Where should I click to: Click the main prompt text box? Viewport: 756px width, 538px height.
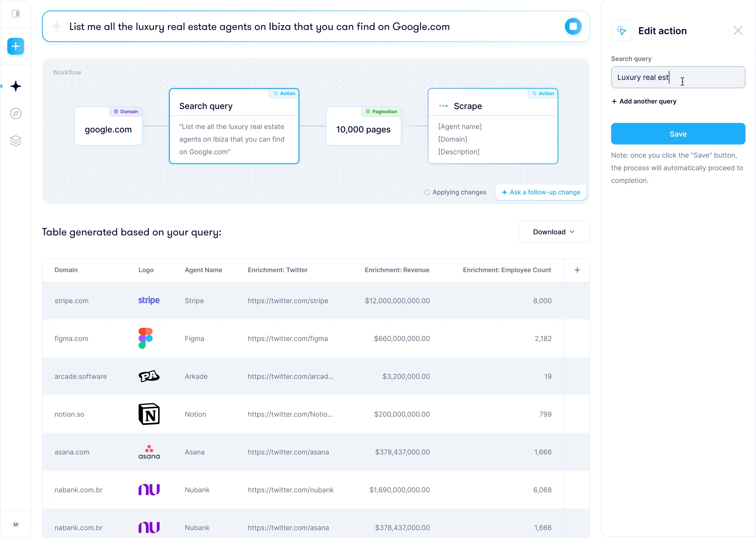(316, 27)
